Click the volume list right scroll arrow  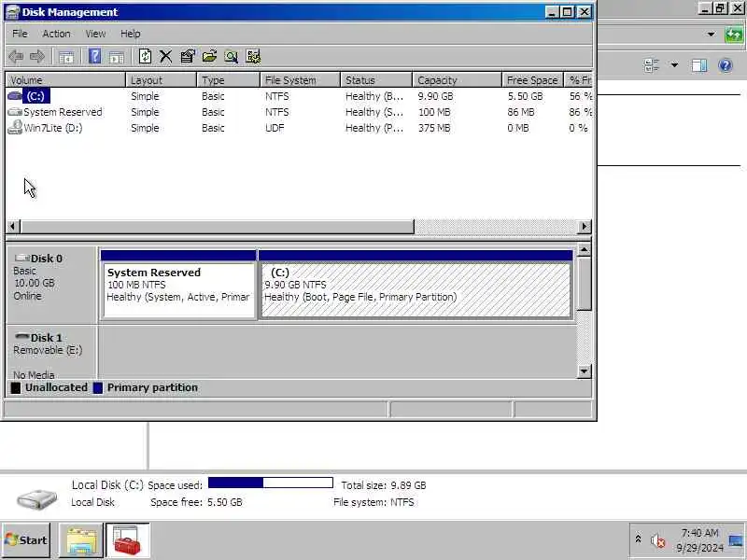[x=585, y=227]
